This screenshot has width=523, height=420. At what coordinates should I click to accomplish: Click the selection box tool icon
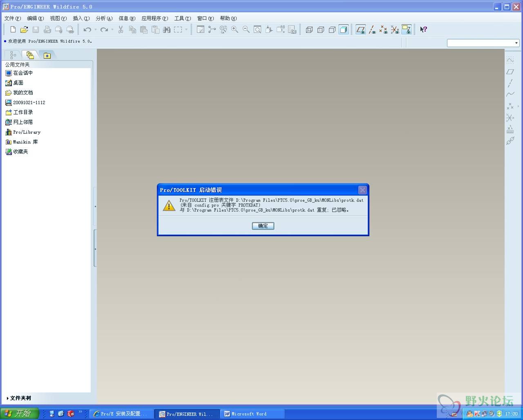point(178,29)
